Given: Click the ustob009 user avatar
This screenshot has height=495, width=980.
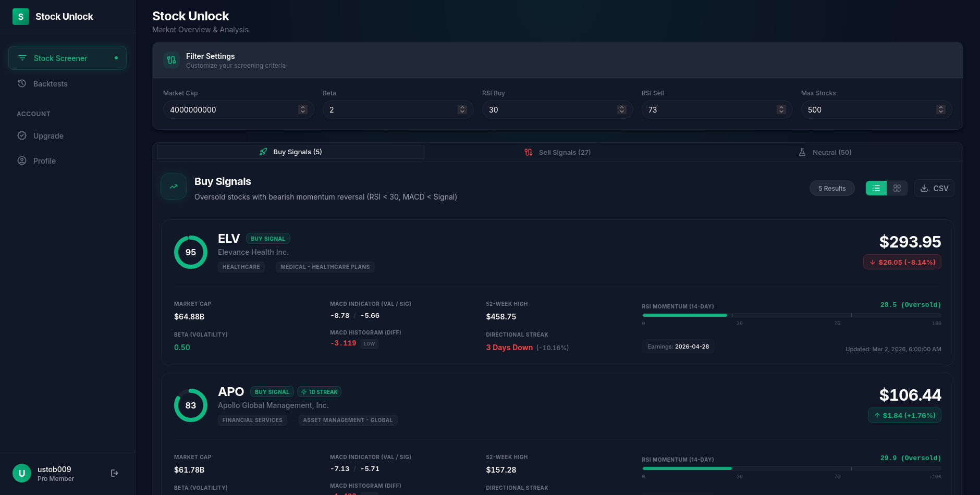Looking at the screenshot, I should coord(22,473).
